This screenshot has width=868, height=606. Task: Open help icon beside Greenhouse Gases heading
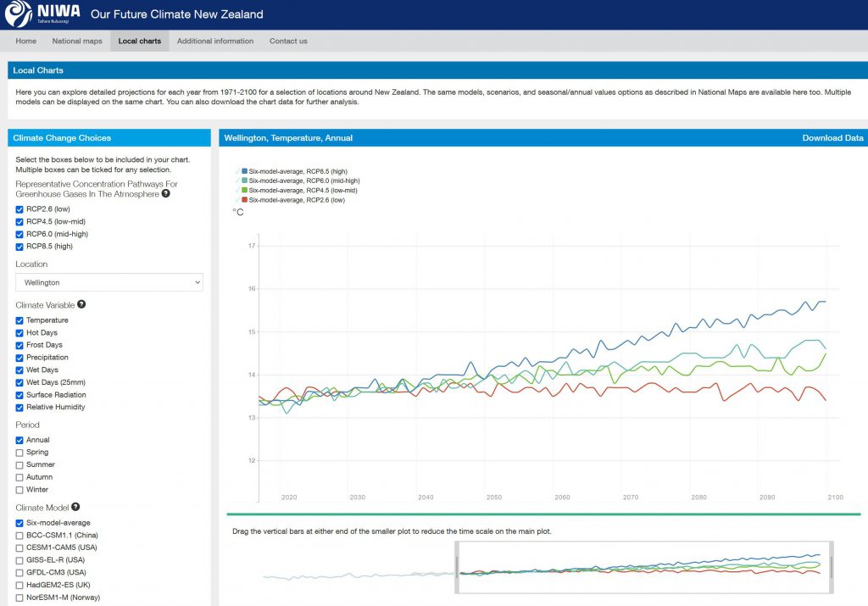(166, 193)
